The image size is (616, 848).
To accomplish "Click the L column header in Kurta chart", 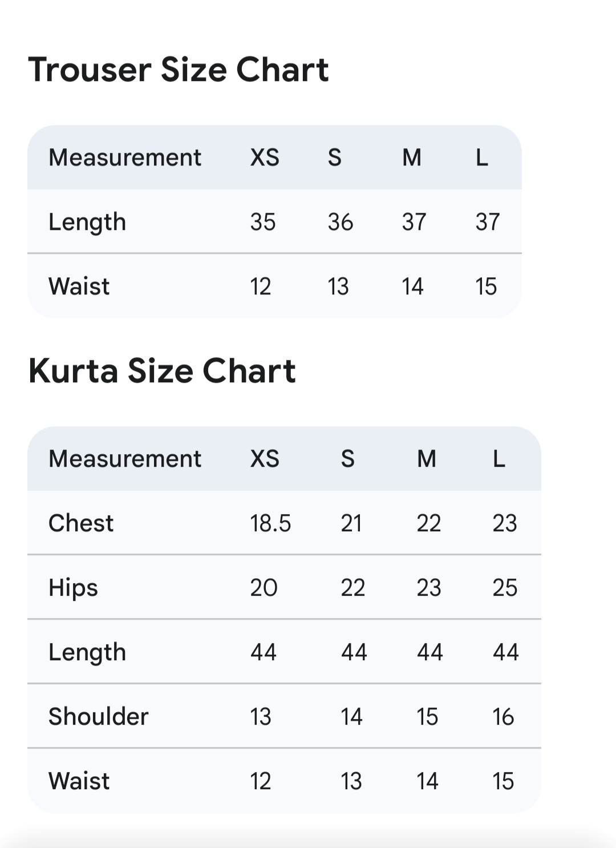I will coord(499,459).
